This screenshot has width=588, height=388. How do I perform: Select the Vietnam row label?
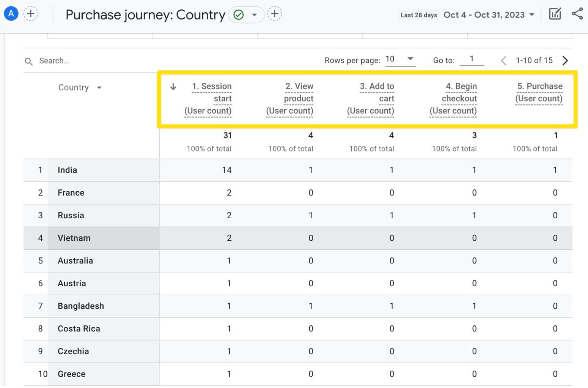pos(74,238)
